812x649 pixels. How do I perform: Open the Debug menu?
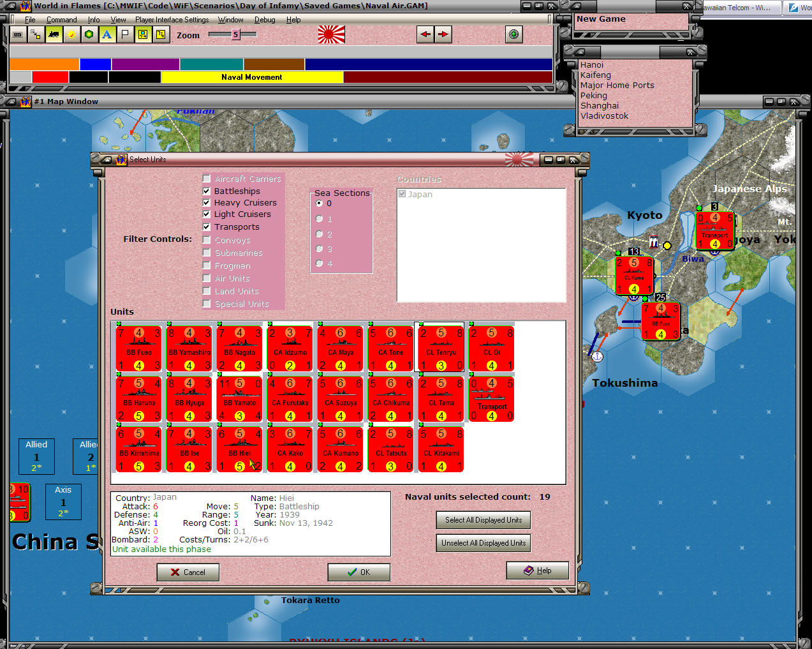pyautogui.click(x=265, y=20)
